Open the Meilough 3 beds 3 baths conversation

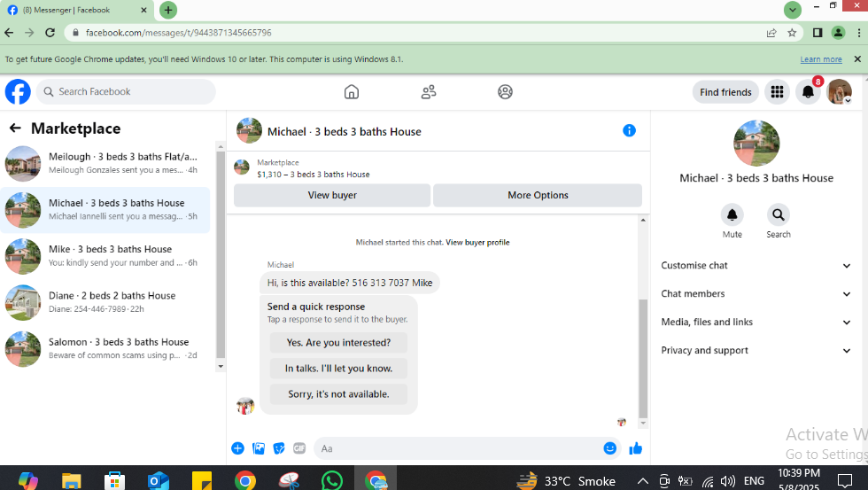(105, 163)
